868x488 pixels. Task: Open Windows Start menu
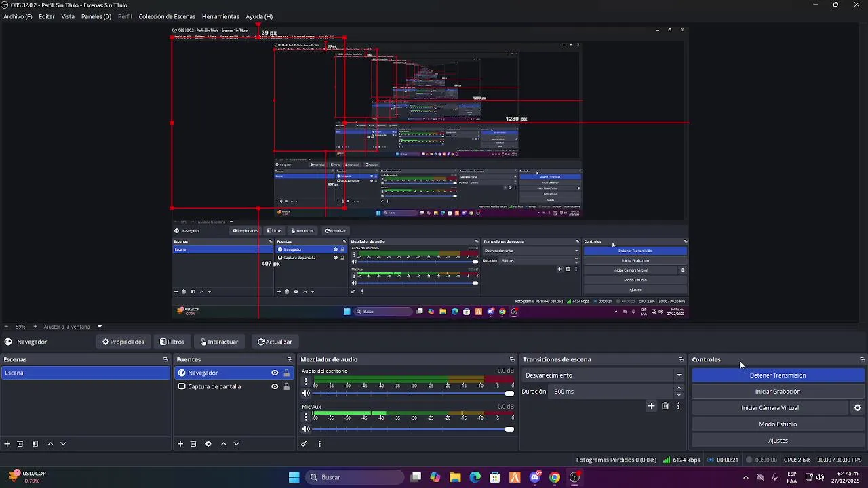[x=294, y=477]
